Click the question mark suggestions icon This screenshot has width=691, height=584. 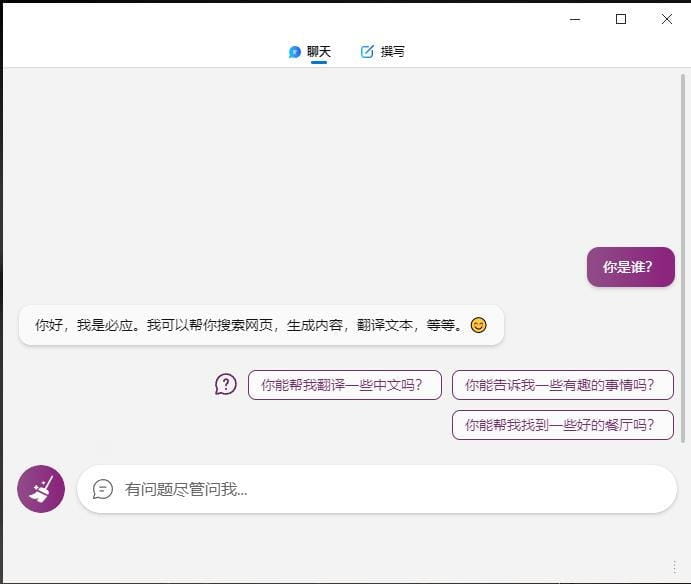(x=226, y=384)
